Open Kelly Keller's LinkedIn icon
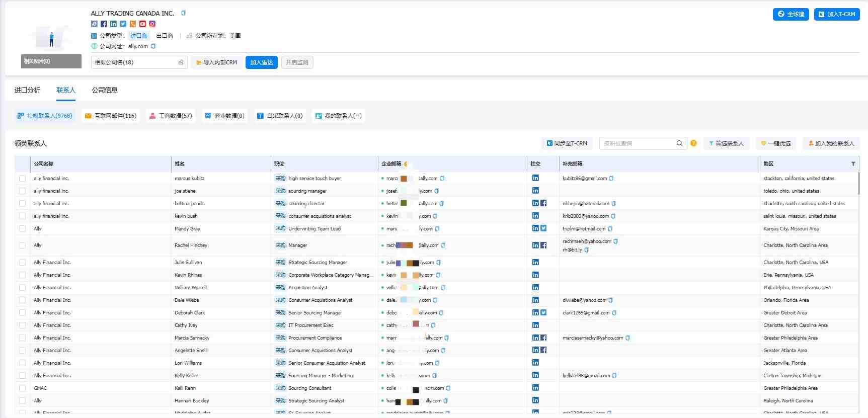Screen dimensions: 868x418 [535, 375]
